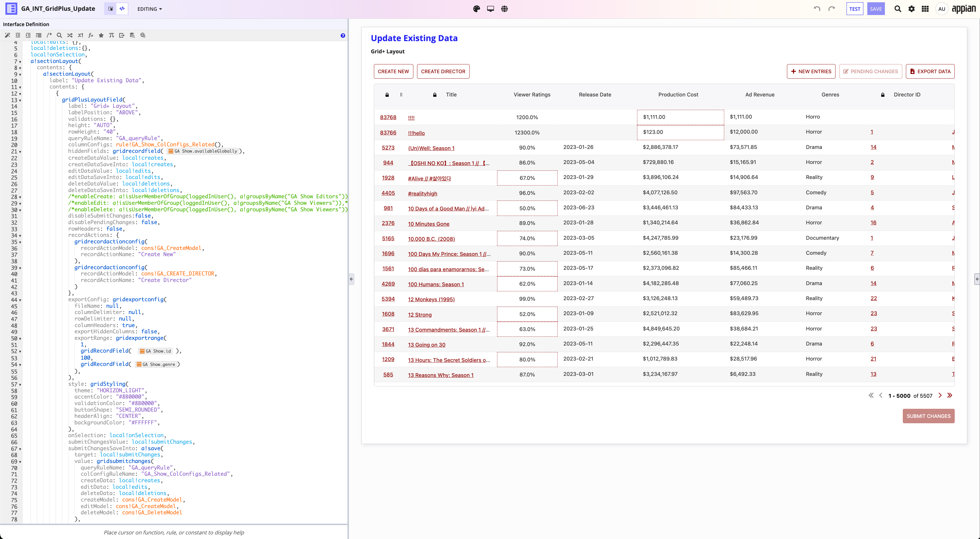Collapse the editor pane with divider arrow
Viewport: 980px width, 539px height.
pos(351,279)
